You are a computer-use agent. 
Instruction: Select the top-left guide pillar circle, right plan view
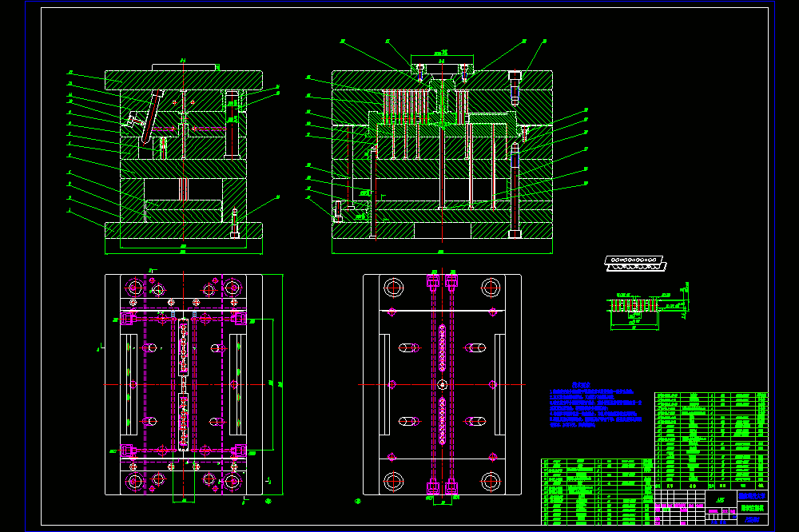[x=393, y=288]
